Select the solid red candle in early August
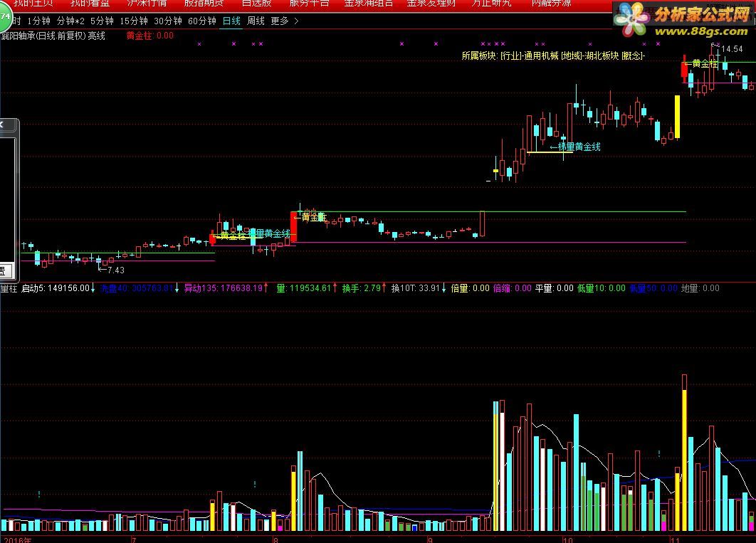 [x=293, y=226]
